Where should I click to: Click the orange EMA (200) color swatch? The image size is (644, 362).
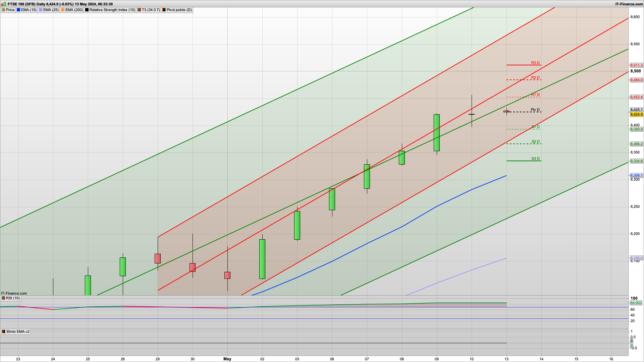tap(63, 10)
